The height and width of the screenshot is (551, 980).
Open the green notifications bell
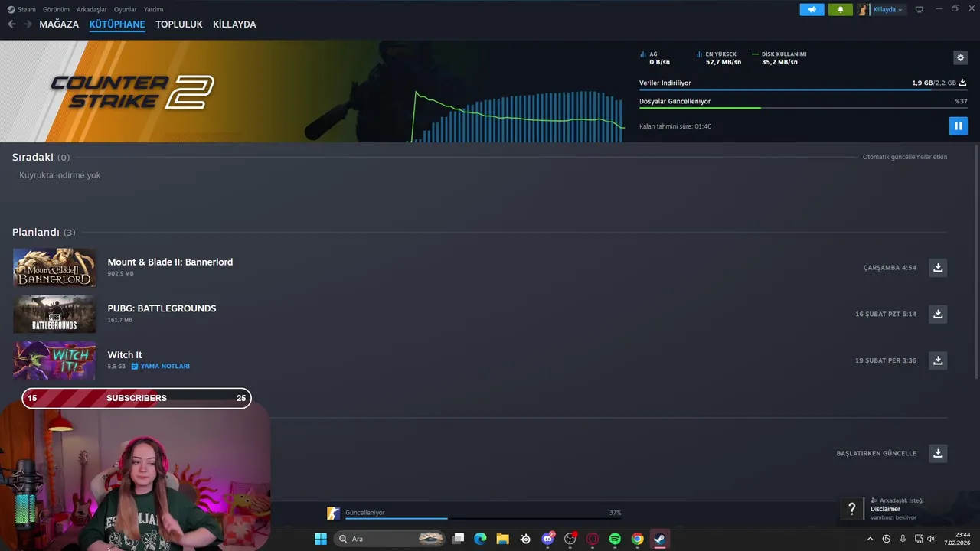841,9
